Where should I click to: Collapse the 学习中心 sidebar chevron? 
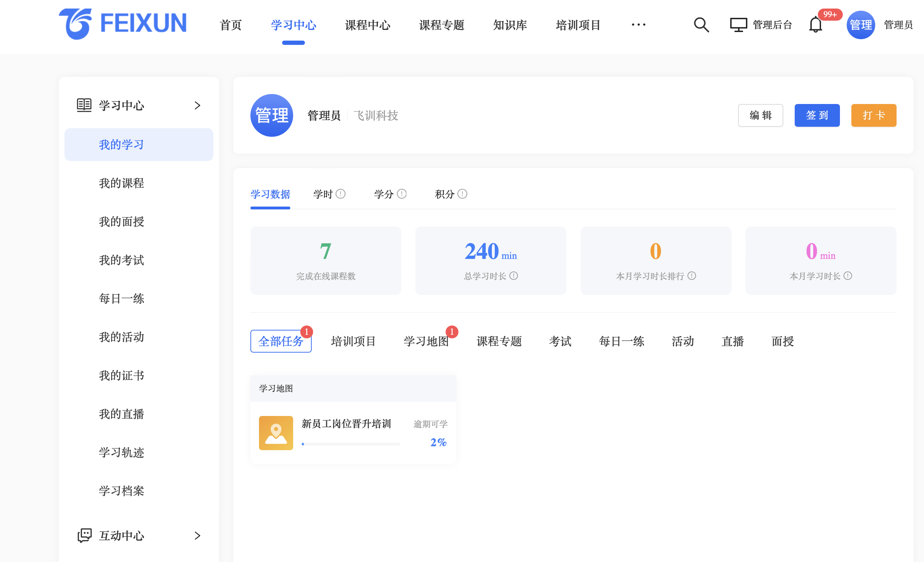point(198,105)
